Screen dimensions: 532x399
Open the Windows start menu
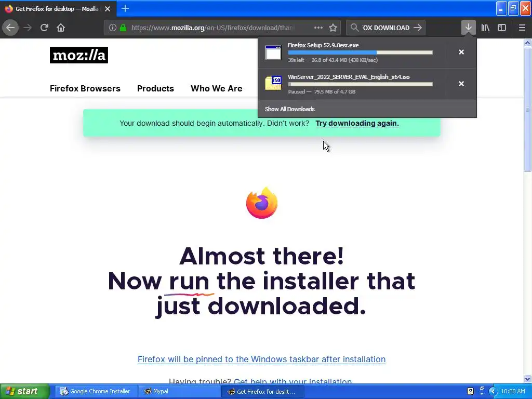tap(24, 391)
